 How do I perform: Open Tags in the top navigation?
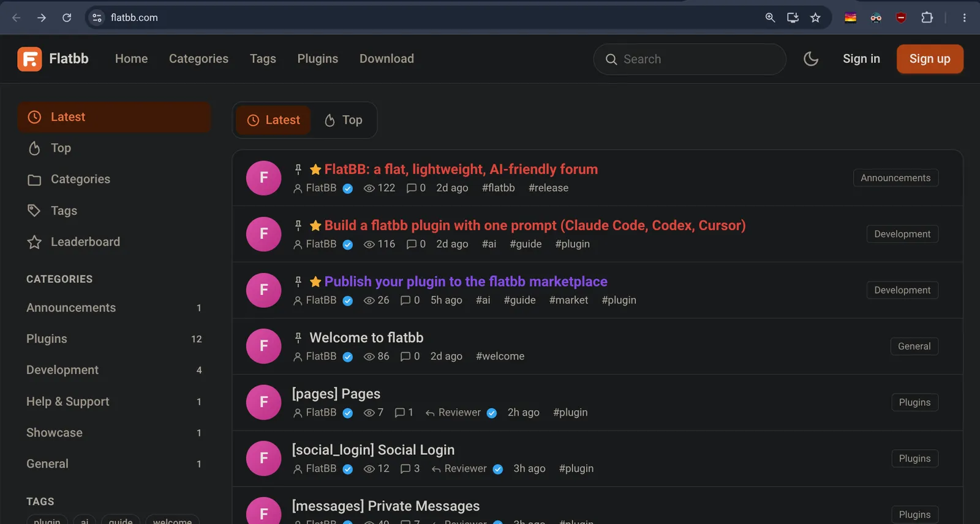pos(263,59)
